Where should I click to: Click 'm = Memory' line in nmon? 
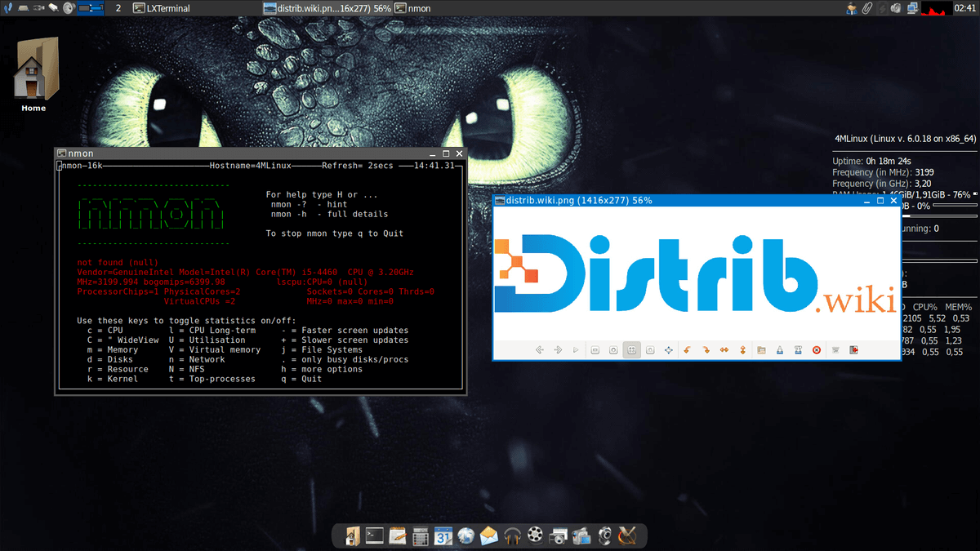pyautogui.click(x=113, y=350)
